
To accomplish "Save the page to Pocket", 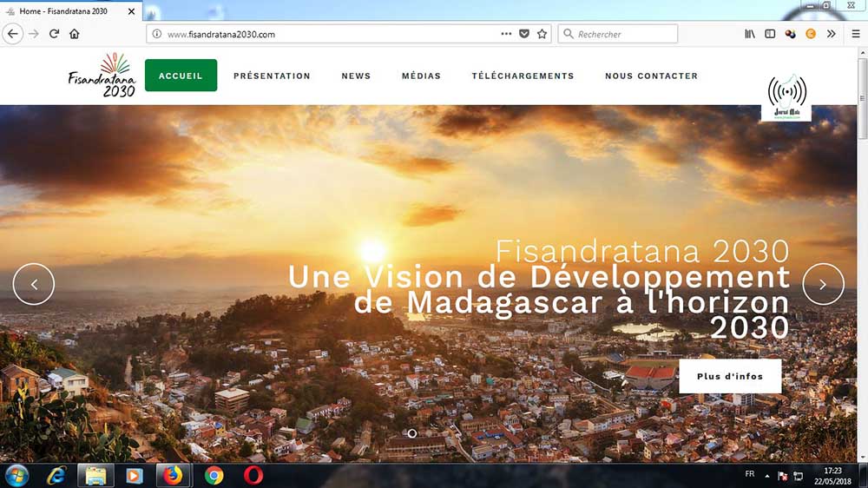I will (524, 34).
